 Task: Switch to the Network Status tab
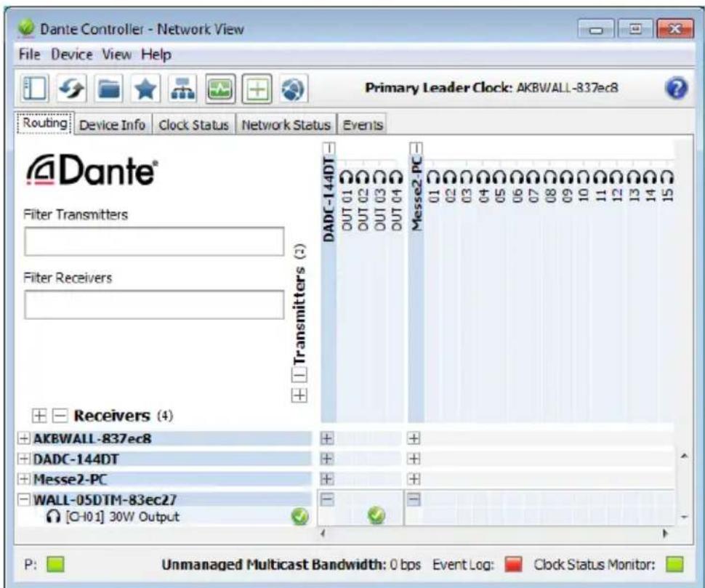click(x=286, y=124)
